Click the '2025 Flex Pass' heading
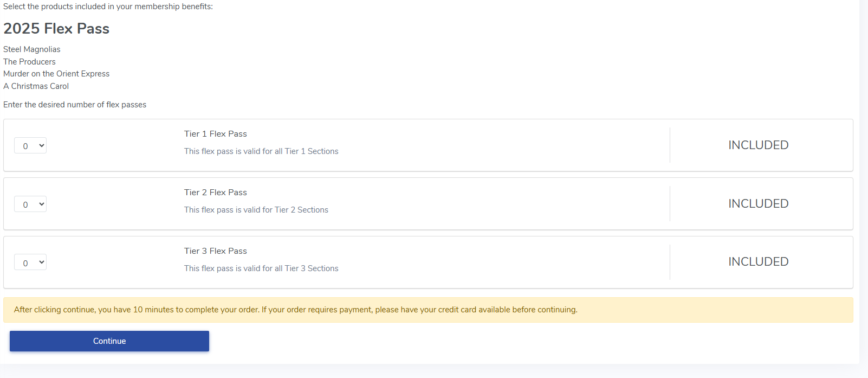 [56, 28]
